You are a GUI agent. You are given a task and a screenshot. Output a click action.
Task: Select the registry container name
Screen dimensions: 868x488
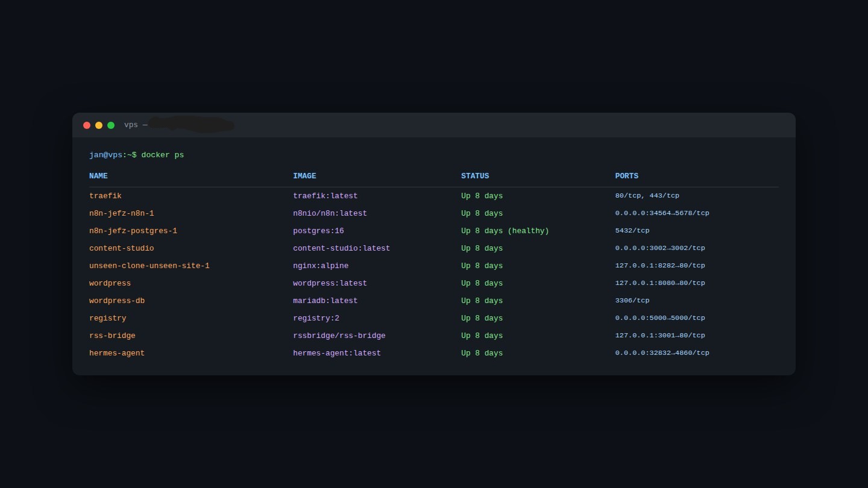point(108,318)
